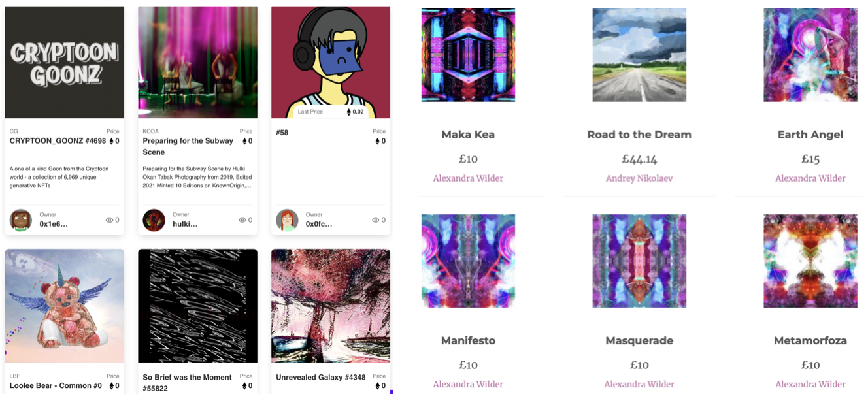Open Preparing for the Subway Scene image

click(197, 62)
